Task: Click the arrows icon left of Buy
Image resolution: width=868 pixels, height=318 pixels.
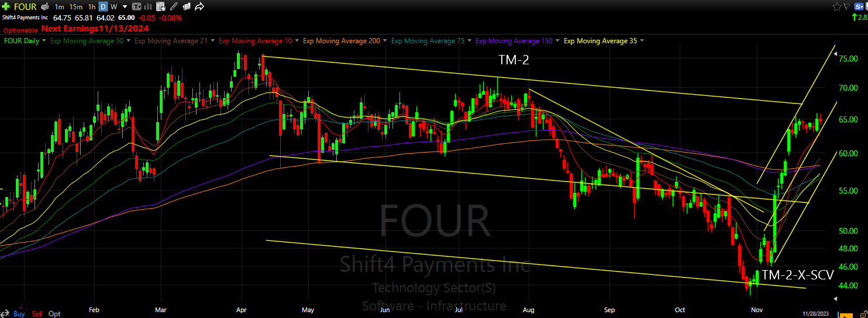Action: click(5, 313)
